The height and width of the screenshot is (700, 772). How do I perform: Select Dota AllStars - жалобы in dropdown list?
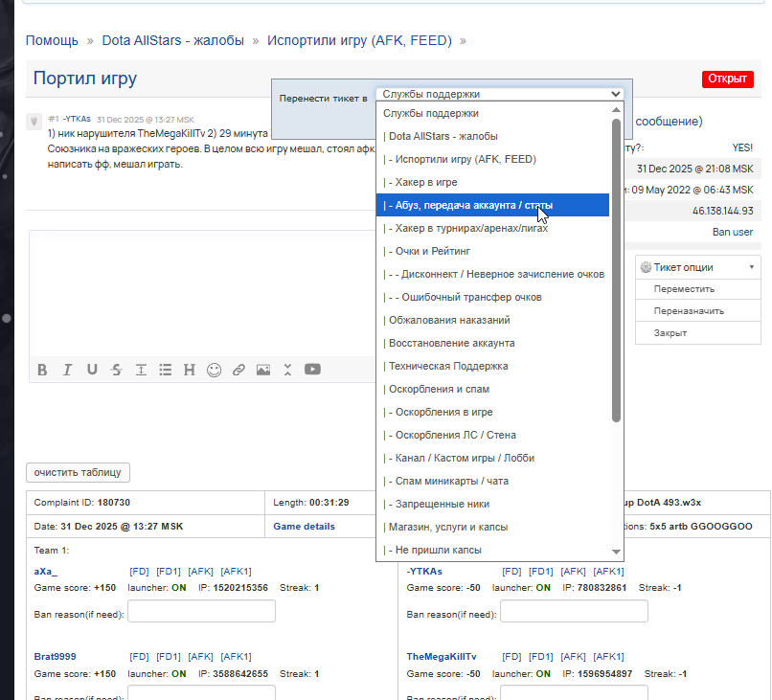pos(492,136)
